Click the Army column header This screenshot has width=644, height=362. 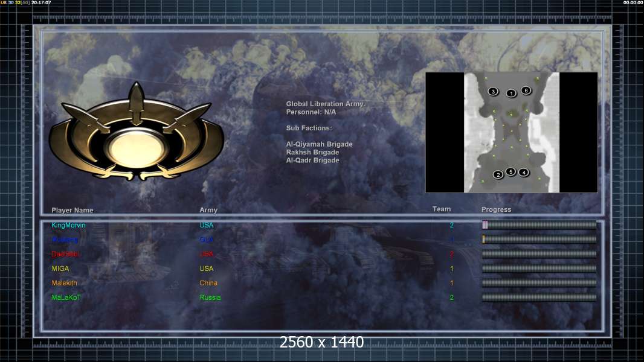point(208,210)
